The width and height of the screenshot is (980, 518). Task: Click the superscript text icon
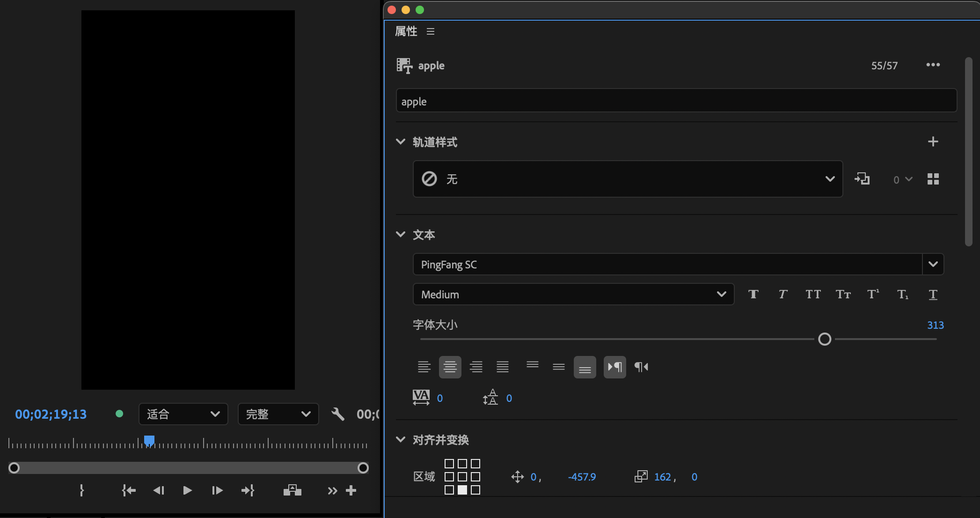pos(872,294)
